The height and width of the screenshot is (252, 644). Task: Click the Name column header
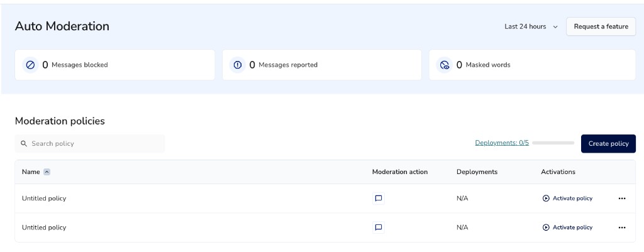pyautogui.click(x=31, y=172)
